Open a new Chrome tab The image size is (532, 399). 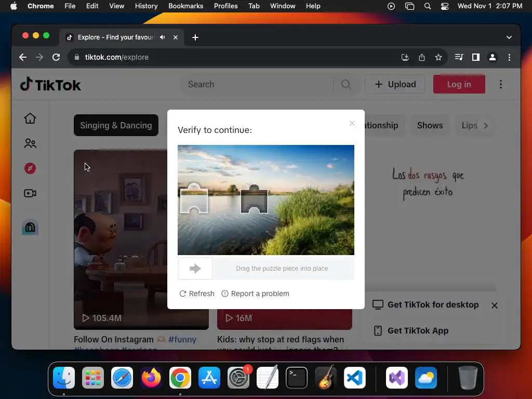coord(195,37)
